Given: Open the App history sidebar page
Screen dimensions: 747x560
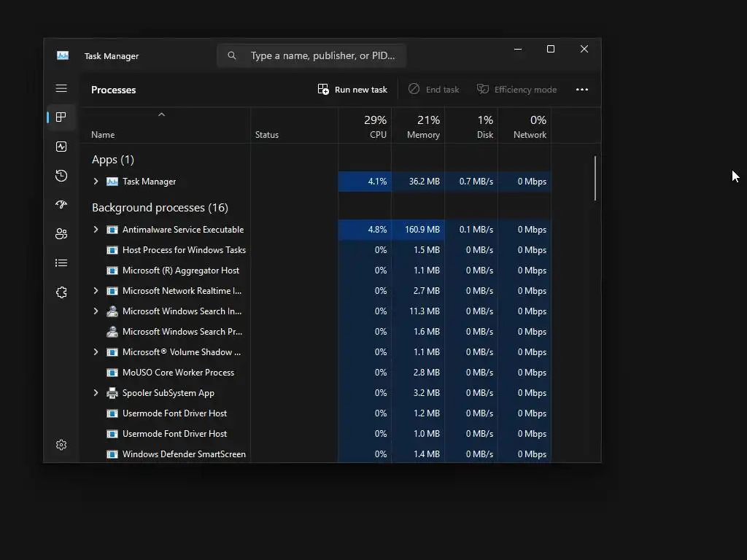Looking at the screenshot, I should pyautogui.click(x=61, y=176).
